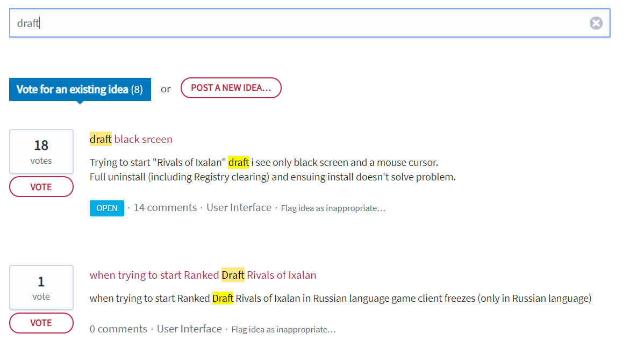The image size is (644, 348).
Task: Open User Interface category of the black screen idea
Action: click(x=239, y=208)
